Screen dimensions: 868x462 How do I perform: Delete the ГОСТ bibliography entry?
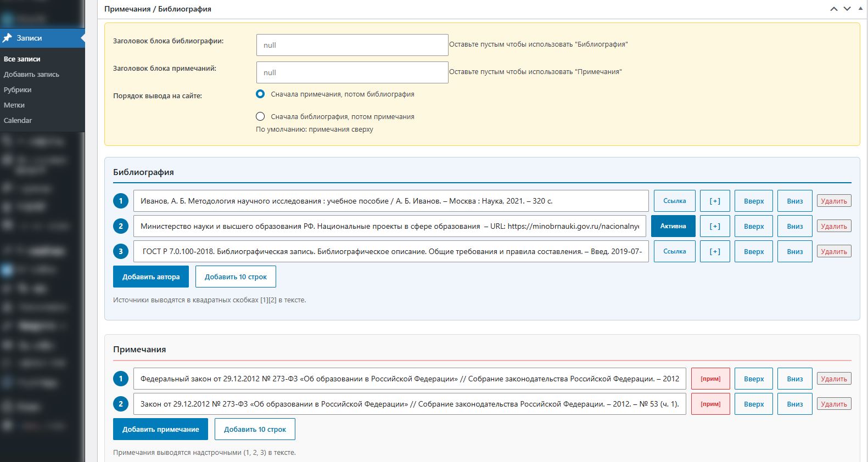[834, 251]
